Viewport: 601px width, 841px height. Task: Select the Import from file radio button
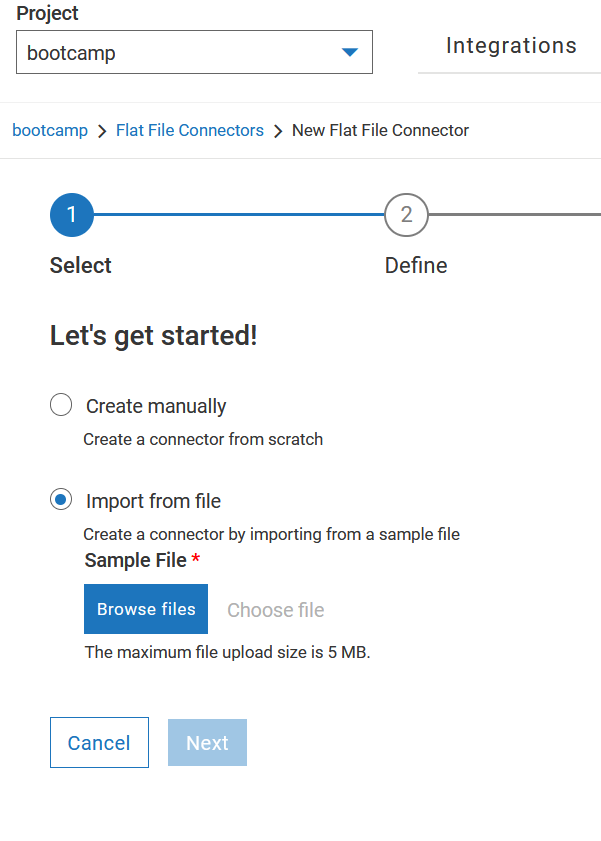61,499
